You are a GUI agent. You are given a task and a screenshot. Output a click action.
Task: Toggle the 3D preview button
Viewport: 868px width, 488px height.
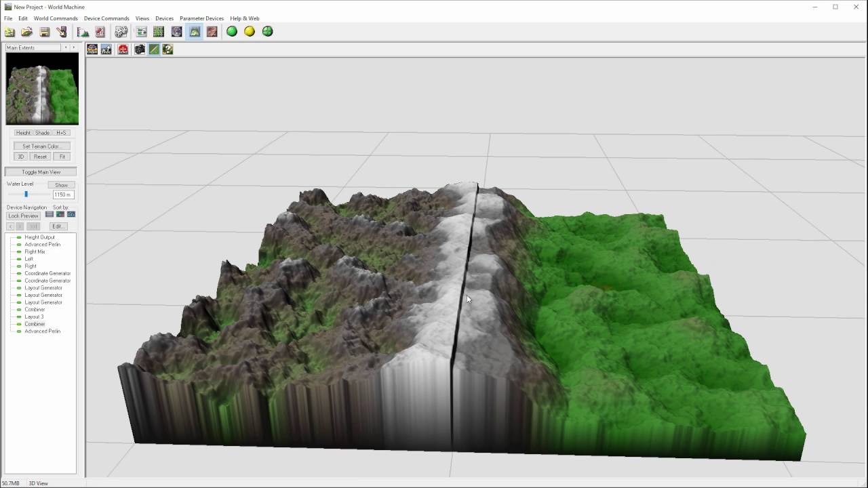[x=20, y=157]
